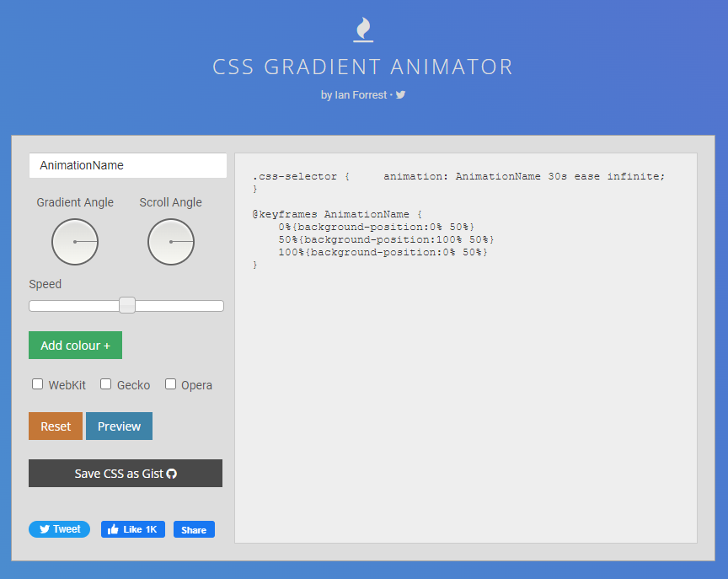Click the WebKit label text
The image size is (728, 579).
point(67,385)
